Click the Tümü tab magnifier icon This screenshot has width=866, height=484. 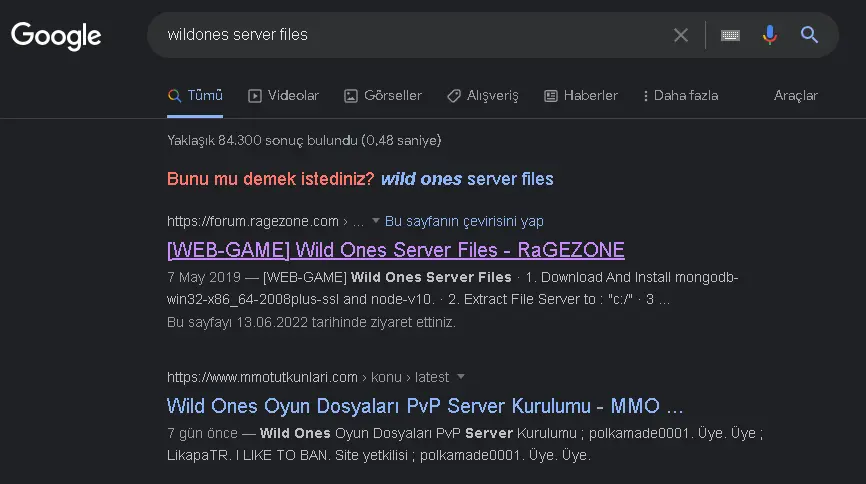point(174,96)
